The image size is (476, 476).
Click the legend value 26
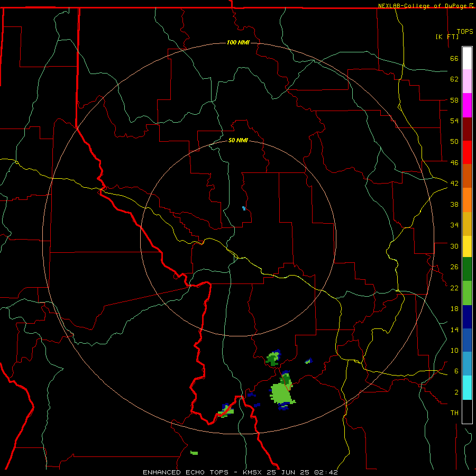pos(454,267)
